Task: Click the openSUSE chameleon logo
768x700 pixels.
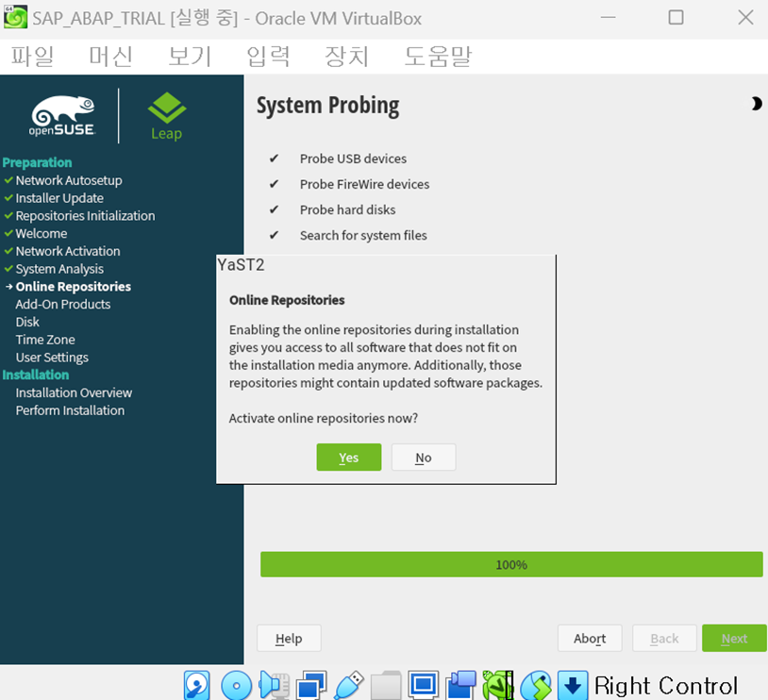Action: (62, 116)
